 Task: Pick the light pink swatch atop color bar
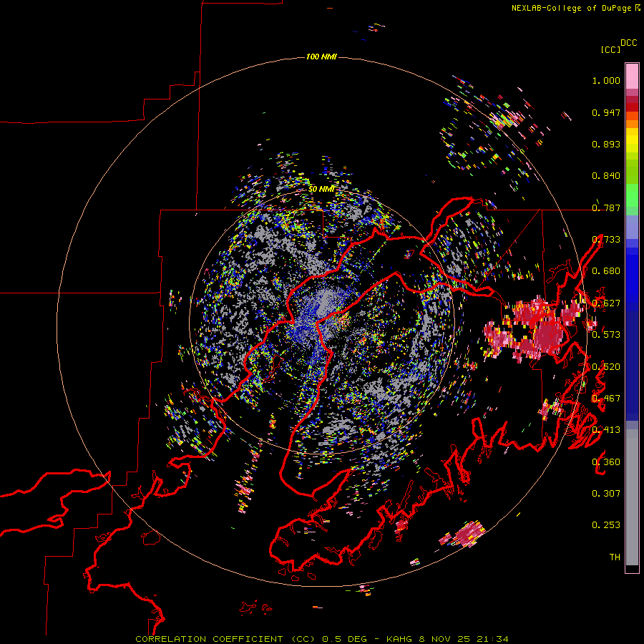(x=632, y=76)
